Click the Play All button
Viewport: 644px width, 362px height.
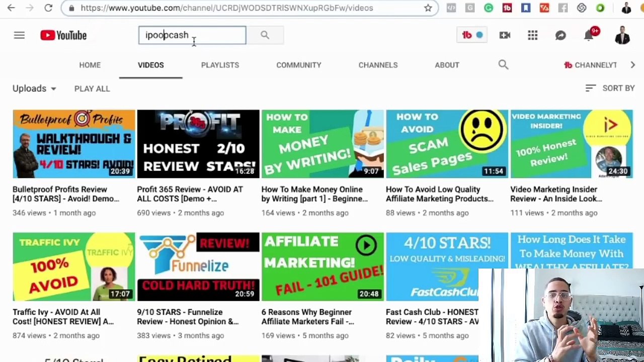click(92, 88)
